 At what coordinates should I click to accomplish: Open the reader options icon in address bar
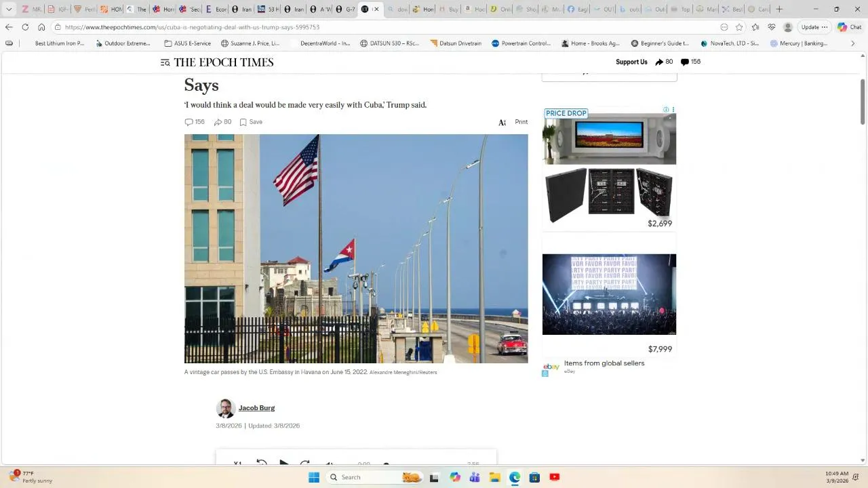(724, 27)
